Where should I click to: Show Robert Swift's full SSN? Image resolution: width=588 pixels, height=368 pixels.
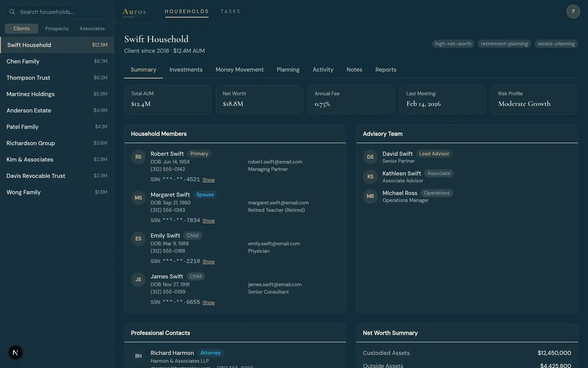point(209,180)
